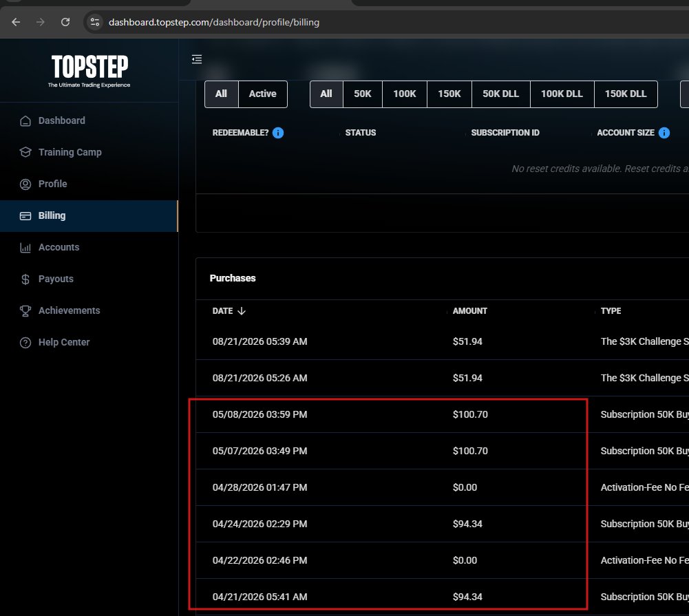The height and width of the screenshot is (616, 689).
Task: Open the Help Center link
Action: 89,342
